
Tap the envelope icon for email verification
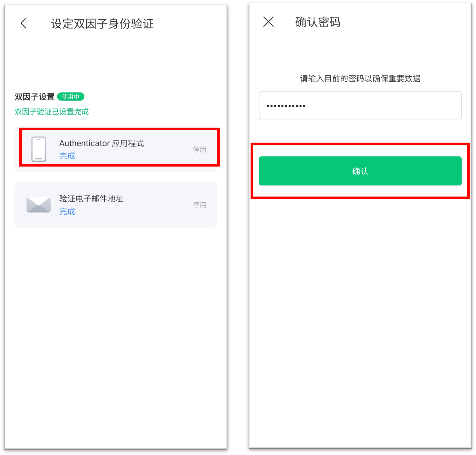(39, 205)
